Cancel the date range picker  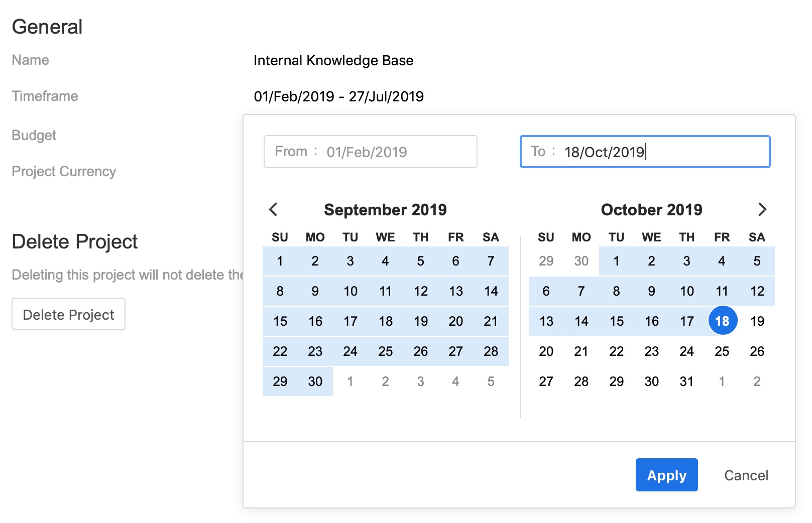(746, 475)
